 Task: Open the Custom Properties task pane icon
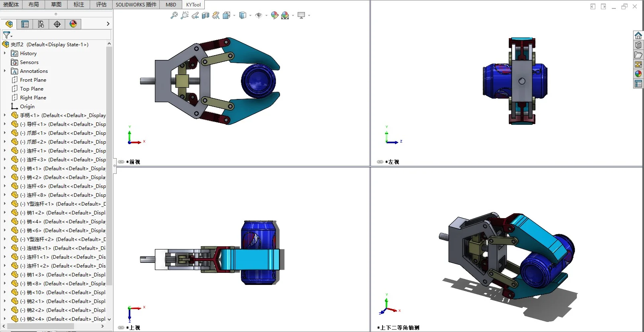click(x=638, y=84)
